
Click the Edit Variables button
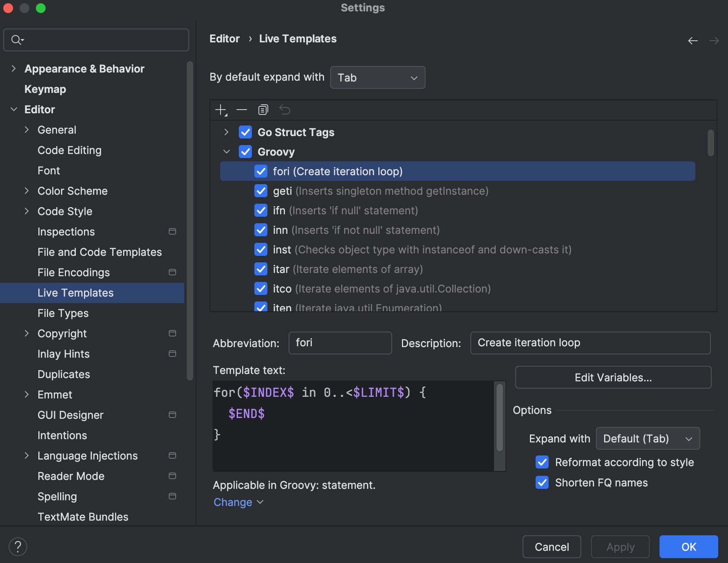tap(613, 377)
